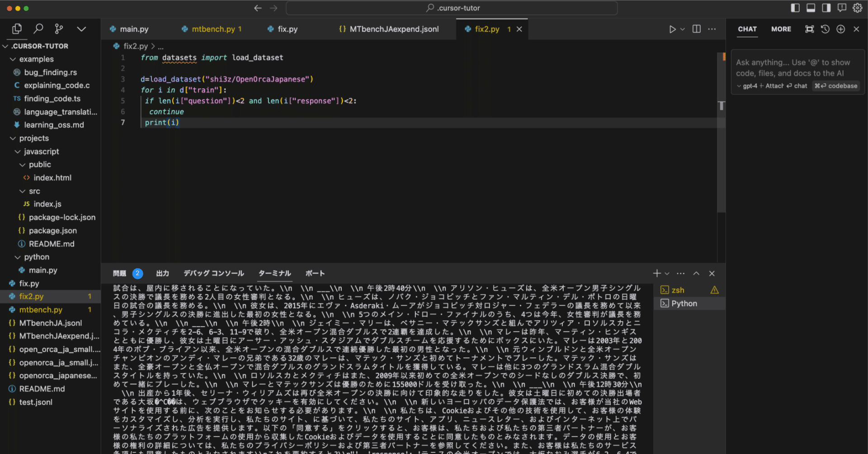Split the editor to the right
This screenshot has width=868, height=454.
(x=697, y=29)
